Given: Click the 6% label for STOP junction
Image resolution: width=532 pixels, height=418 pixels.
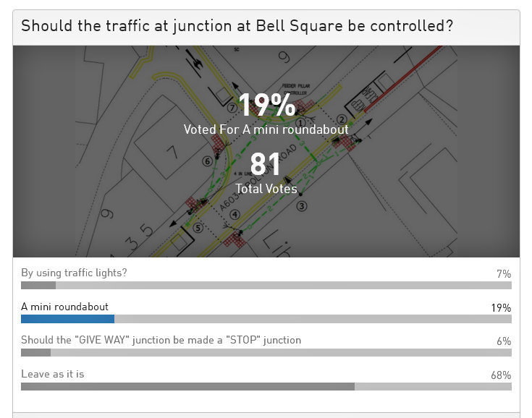Looking at the screenshot, I should [504, 341].
